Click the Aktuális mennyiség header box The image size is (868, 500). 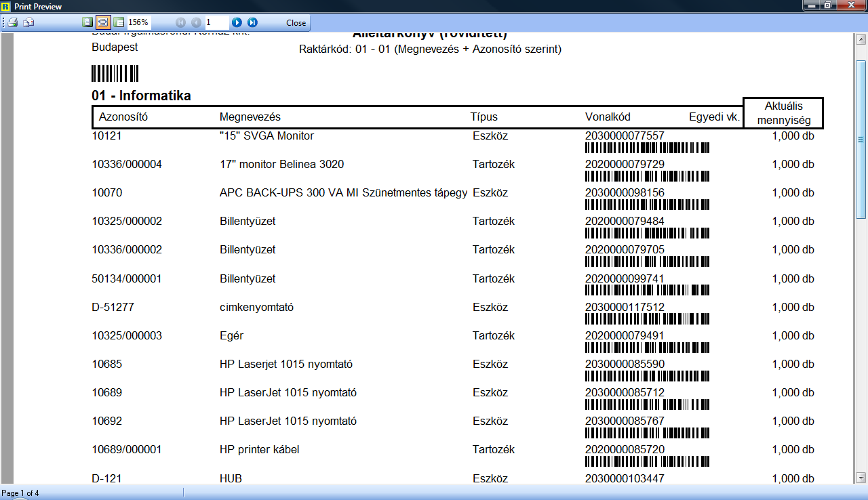click(783, 113)
